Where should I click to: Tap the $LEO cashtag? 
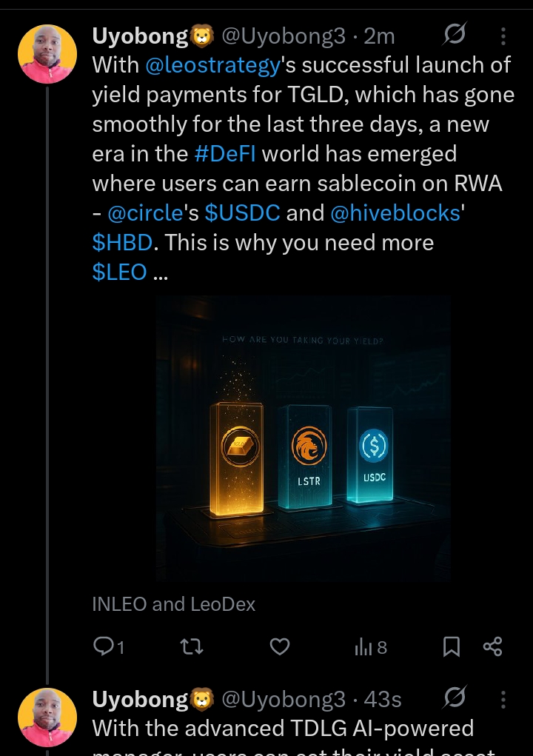[118, 272]
